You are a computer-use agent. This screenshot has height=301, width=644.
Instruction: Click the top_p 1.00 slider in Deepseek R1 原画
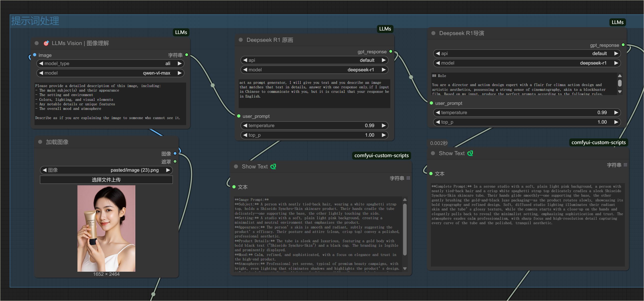click(314, 135)
